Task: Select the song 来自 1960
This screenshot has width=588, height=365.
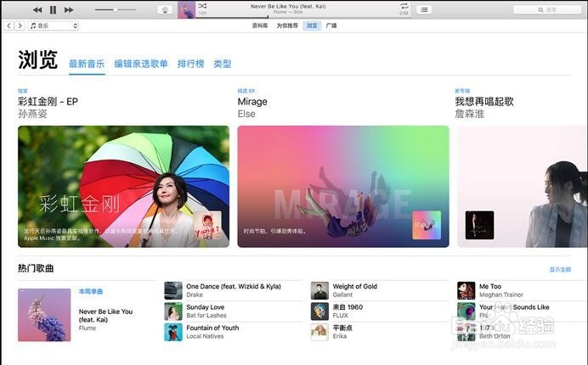Action: tap(348, 307)
